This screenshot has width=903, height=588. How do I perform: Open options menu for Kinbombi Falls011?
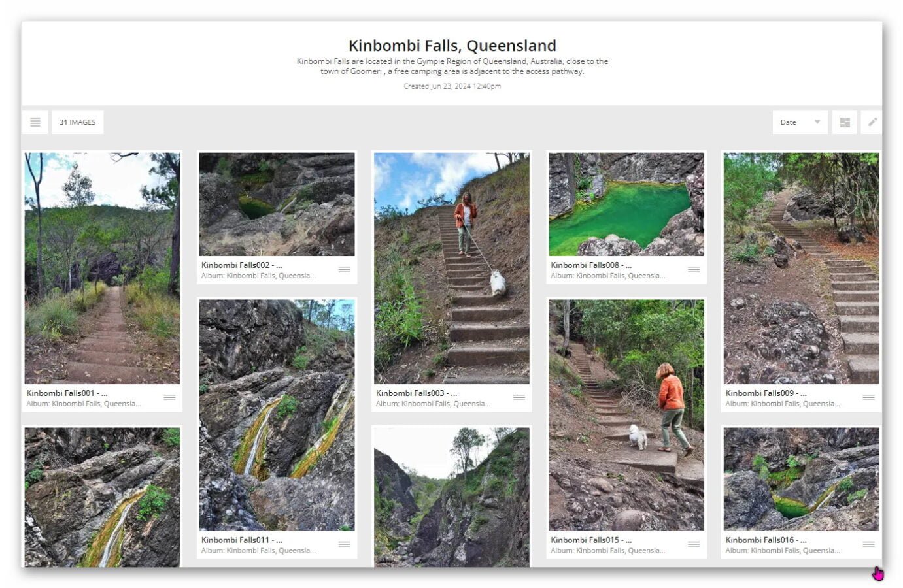(x=344, y=545)
